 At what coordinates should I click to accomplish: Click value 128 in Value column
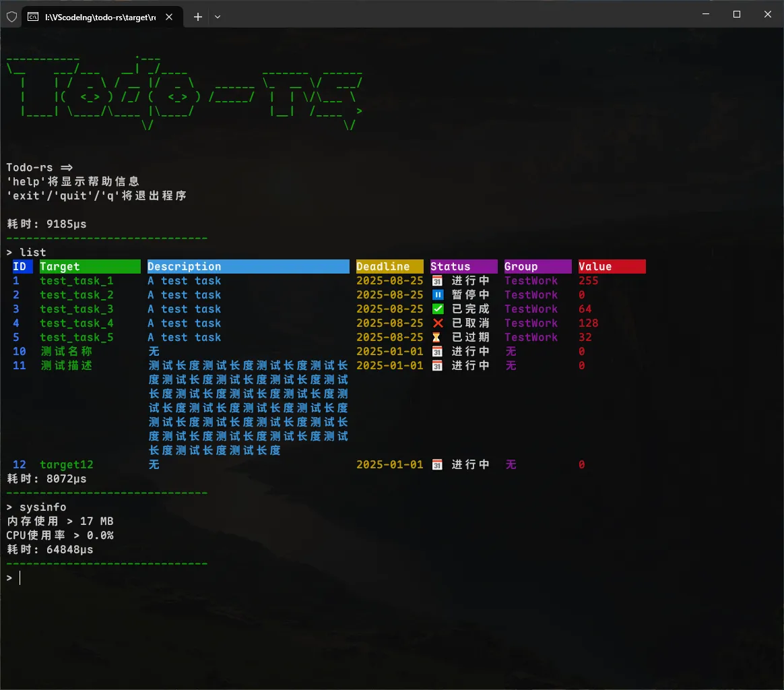click(589, 323)
